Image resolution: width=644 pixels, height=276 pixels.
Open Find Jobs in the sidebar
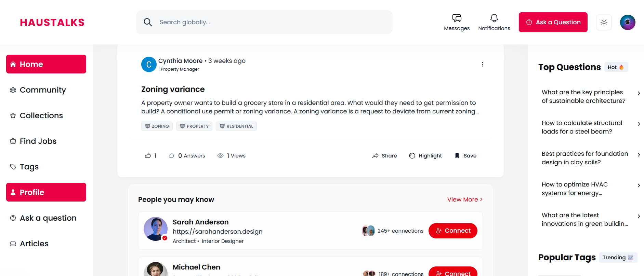coord(38,141)
